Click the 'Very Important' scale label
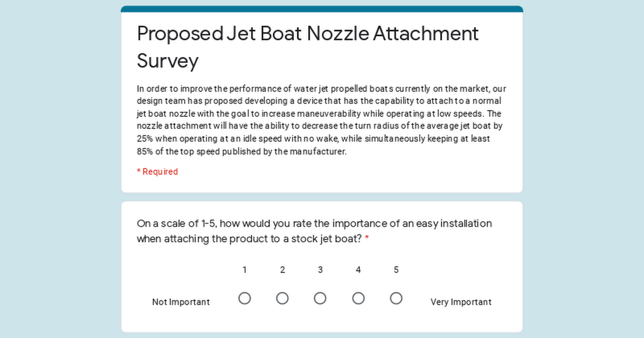 click(x=461, y=302)
